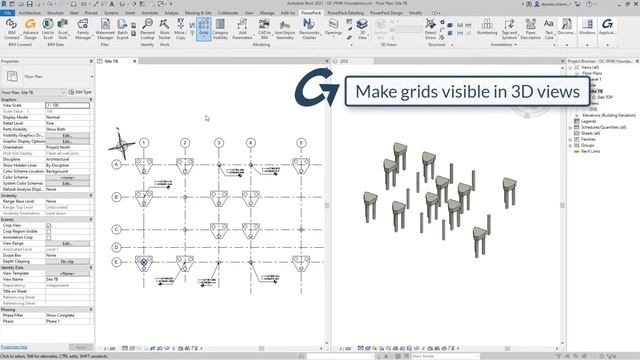
Task: Click Edit for Visibility/Graphics Overrides
Action: tap(67, 136)
